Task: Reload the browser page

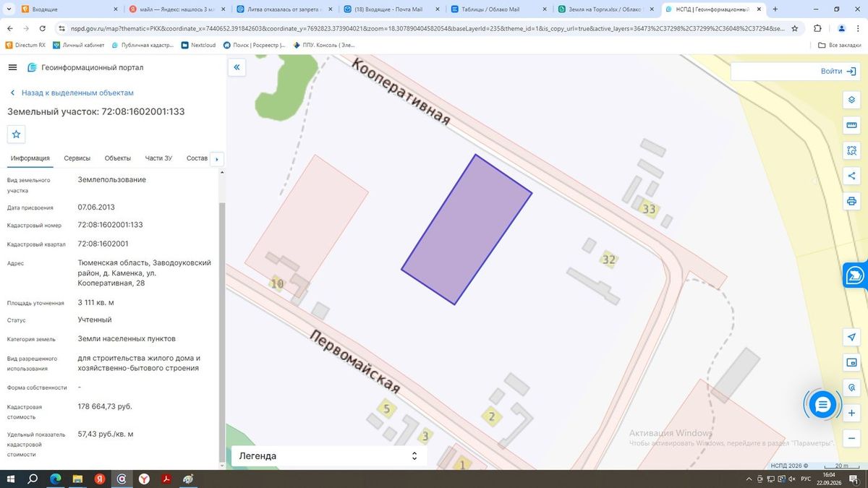Action: (43, 28)
